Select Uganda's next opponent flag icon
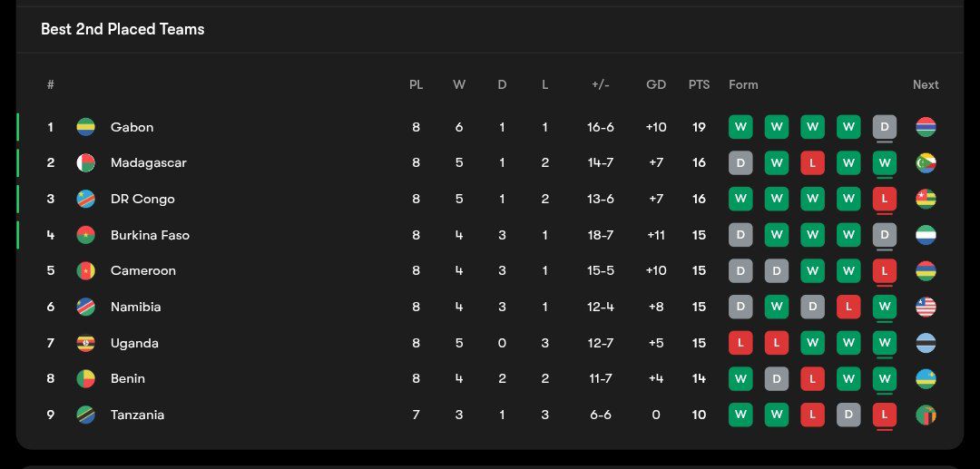This screenshot has height=469, width=980. click(x=926, y=343)
